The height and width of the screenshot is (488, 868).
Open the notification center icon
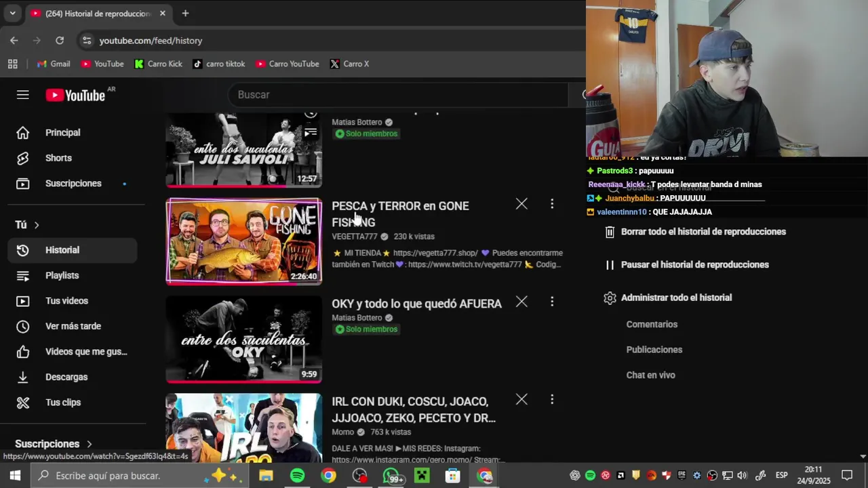[x=847, y=476]
